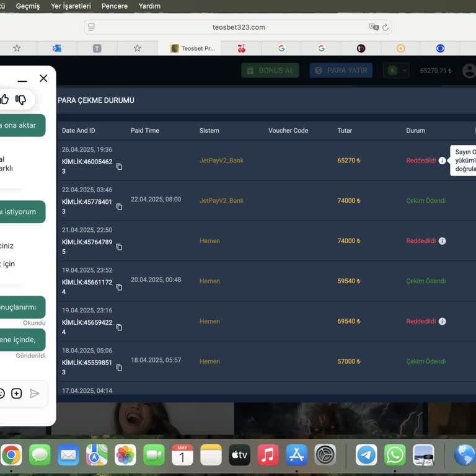Show rejection info for the 65270 withdrawal

coord(443,161)
